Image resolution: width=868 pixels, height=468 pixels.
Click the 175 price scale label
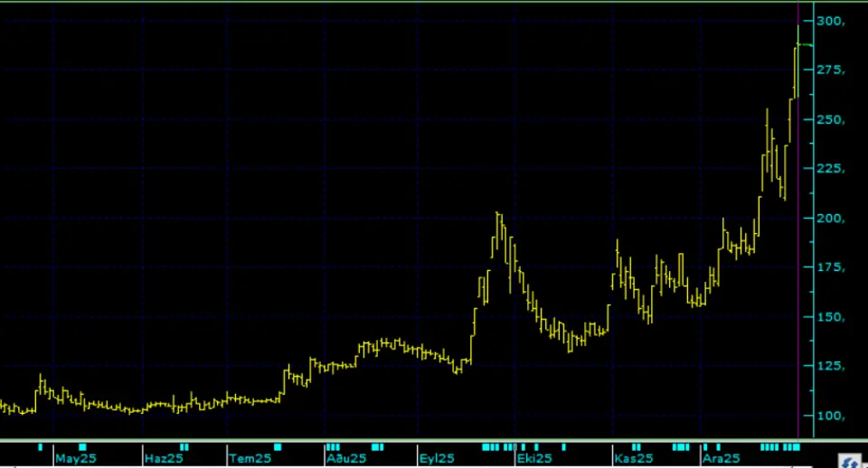pyautogui.click(x=830, y=268)
